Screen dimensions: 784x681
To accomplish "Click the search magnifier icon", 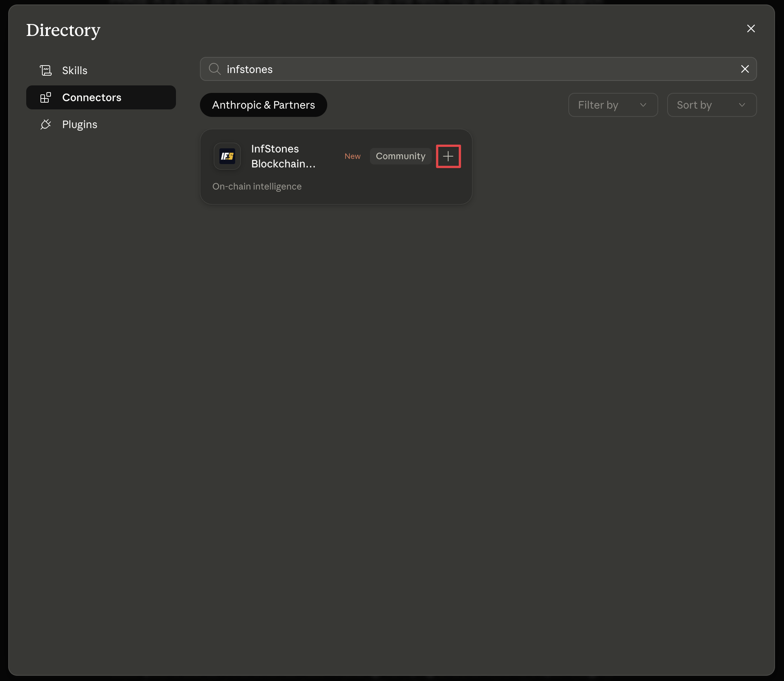I will coord(215,69).
